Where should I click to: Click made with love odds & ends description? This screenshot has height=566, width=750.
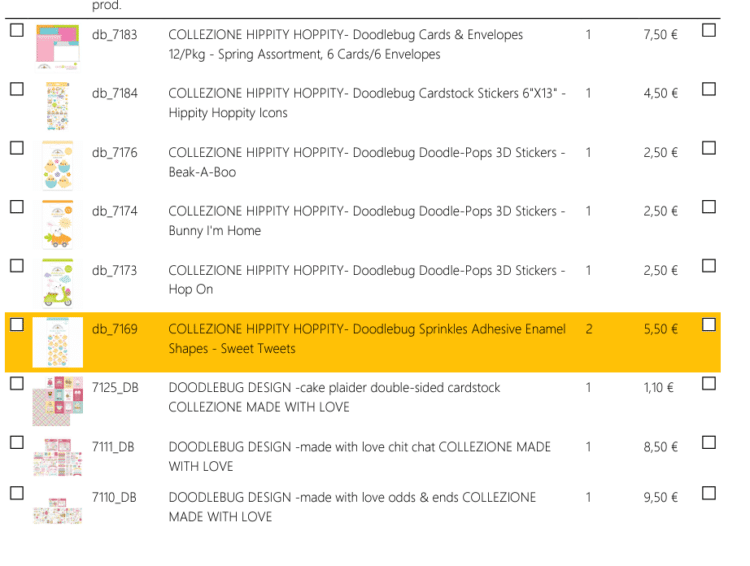(352, 507)
